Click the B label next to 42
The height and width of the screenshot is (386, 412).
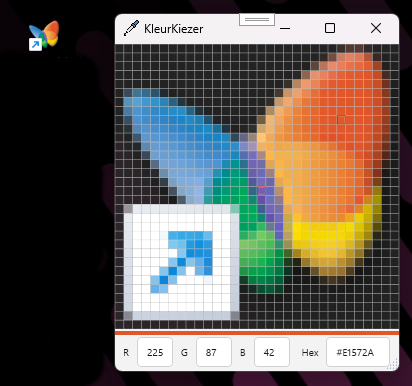point(243,353)
